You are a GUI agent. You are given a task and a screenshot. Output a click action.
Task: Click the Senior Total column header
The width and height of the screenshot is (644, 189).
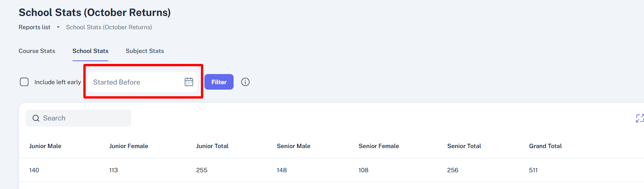pyautogui.click(x=464, y=146)
